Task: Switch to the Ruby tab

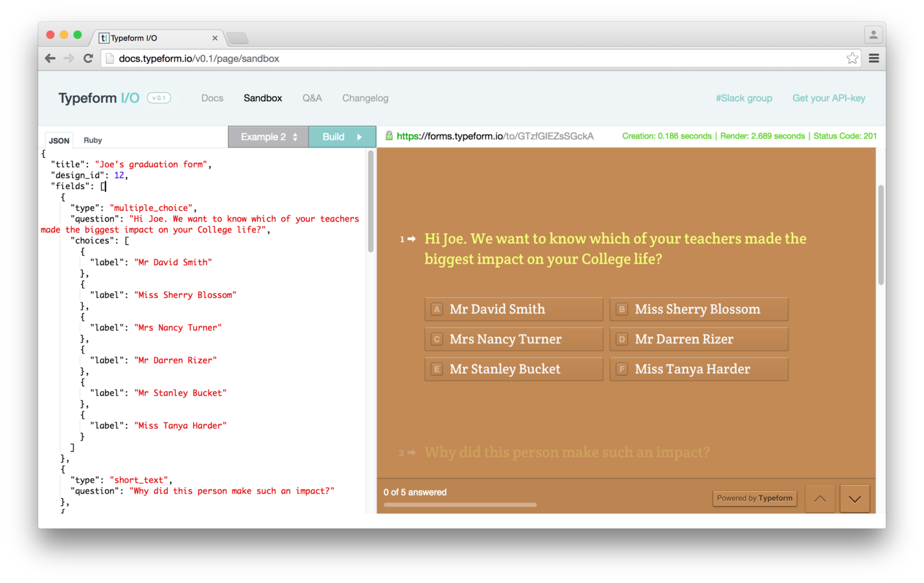Action: 93,141
